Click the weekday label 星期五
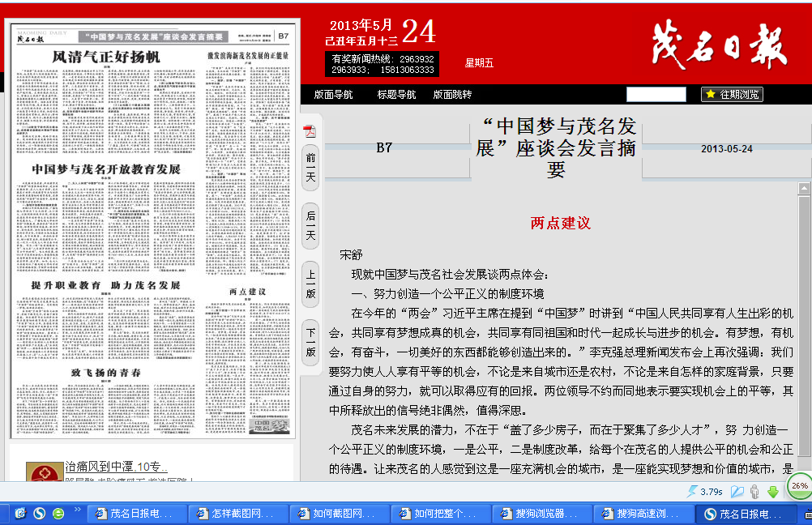Viewport: 812px width, 525px height. pos(479,63)
